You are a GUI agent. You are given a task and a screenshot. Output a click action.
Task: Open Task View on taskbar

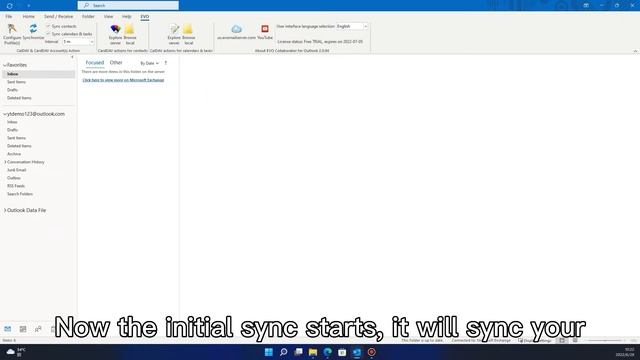coord(298,352)
